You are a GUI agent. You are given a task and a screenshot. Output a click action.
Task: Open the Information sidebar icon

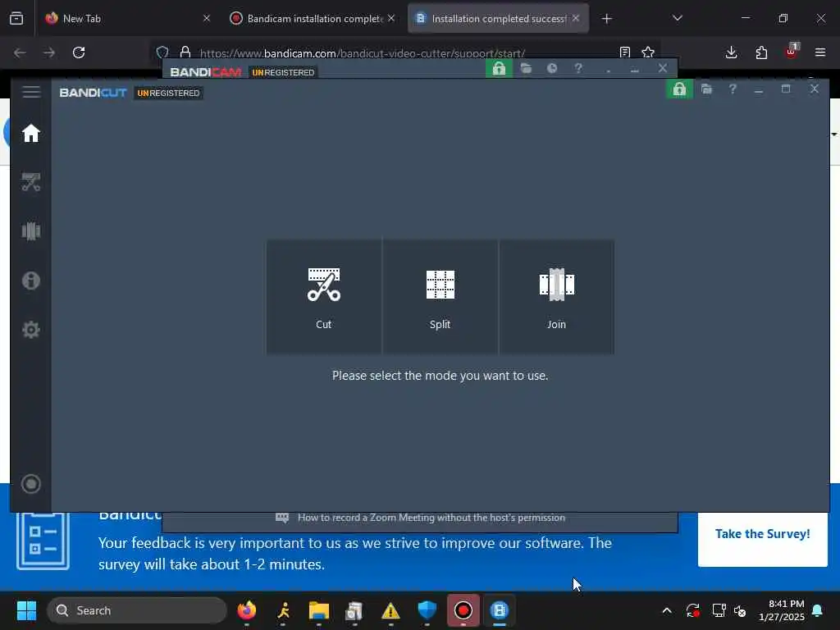point(31,281)
